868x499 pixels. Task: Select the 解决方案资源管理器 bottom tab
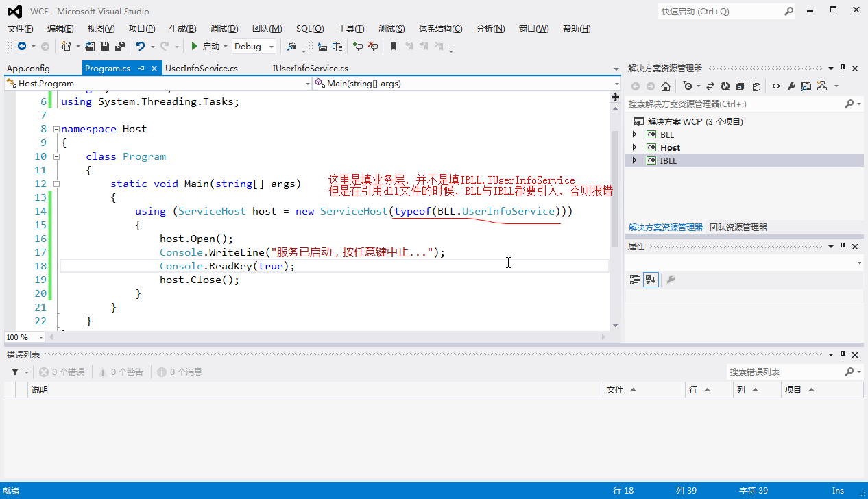tap(666, 227)
